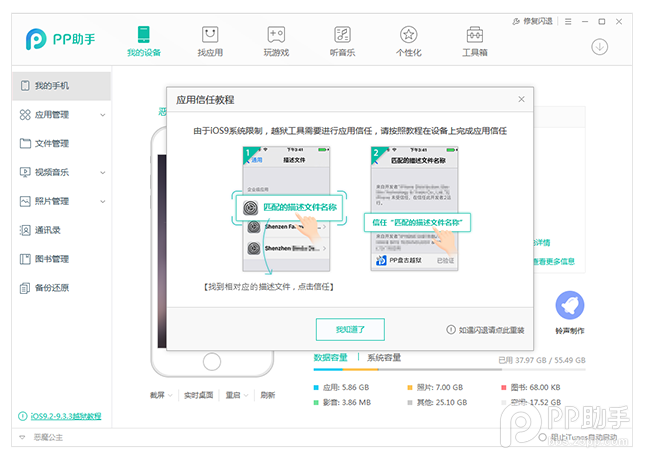This screenshot has height=460, width=645.
Task: Open the download manager arrow icon
Action: (x=599, y=46)
